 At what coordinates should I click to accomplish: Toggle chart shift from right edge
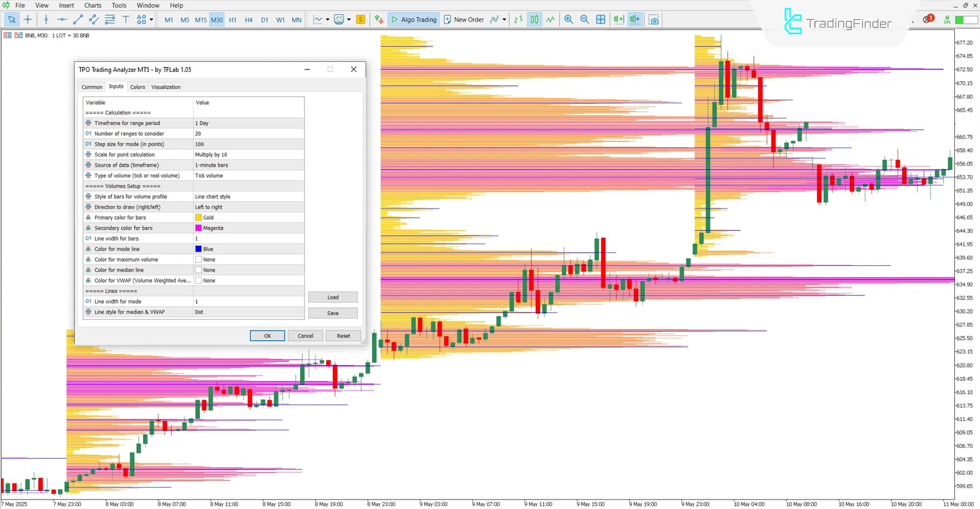[x=635, y=19]
